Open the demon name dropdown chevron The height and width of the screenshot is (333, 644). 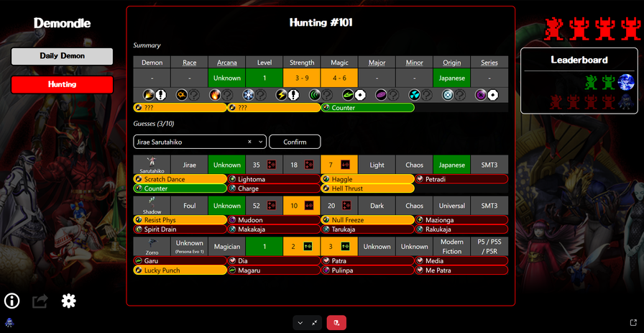[260, 142]
